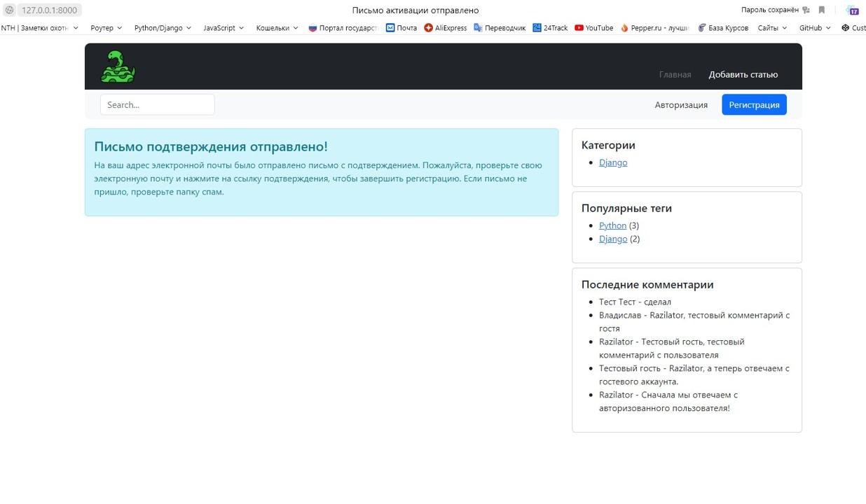Screen dimensions: 866x504
Task: Open the extension icon with badge 17
Action: click(x=853, y=10)
